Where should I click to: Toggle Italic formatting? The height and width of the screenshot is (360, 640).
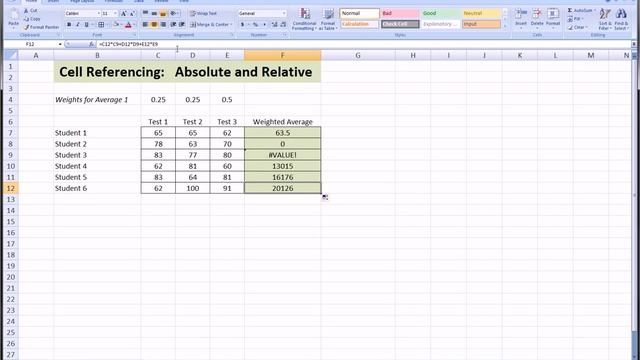pyautogui.click(x=78, y=25)
